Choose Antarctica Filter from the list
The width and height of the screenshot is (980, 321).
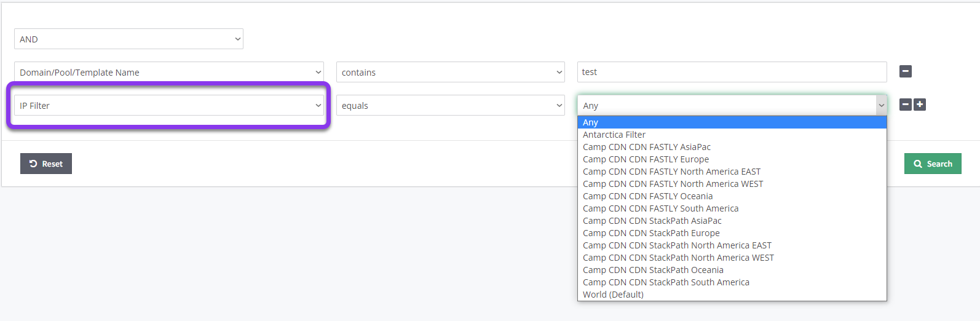pyautogui.click(x=732, y=135)
